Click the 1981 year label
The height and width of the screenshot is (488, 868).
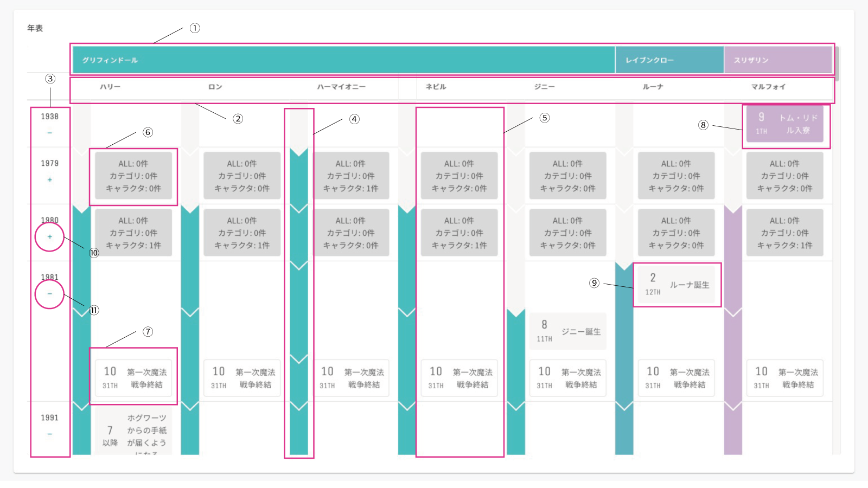tap(49, 277)
